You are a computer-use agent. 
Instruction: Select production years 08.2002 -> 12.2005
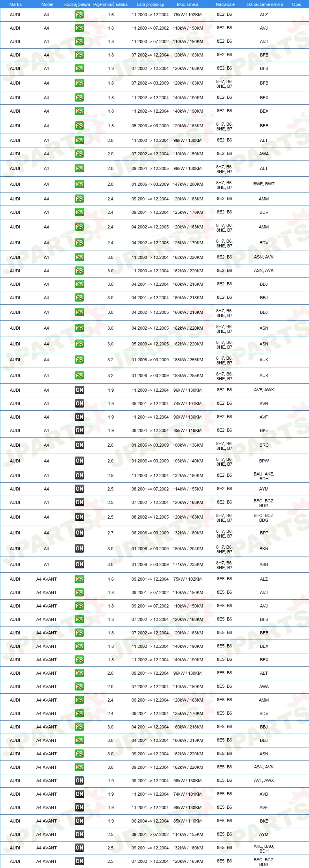click(150, 517)
